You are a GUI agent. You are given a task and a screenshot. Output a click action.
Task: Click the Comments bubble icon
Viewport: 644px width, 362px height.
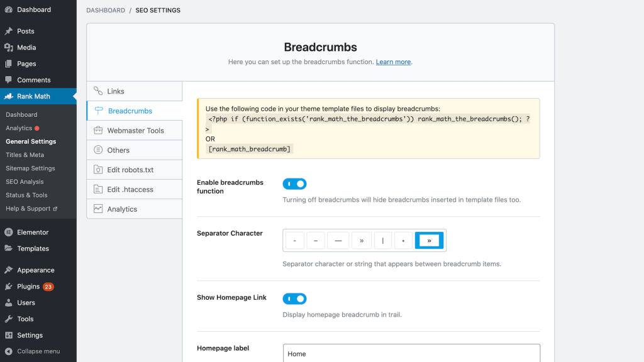(x=8, y=80)
